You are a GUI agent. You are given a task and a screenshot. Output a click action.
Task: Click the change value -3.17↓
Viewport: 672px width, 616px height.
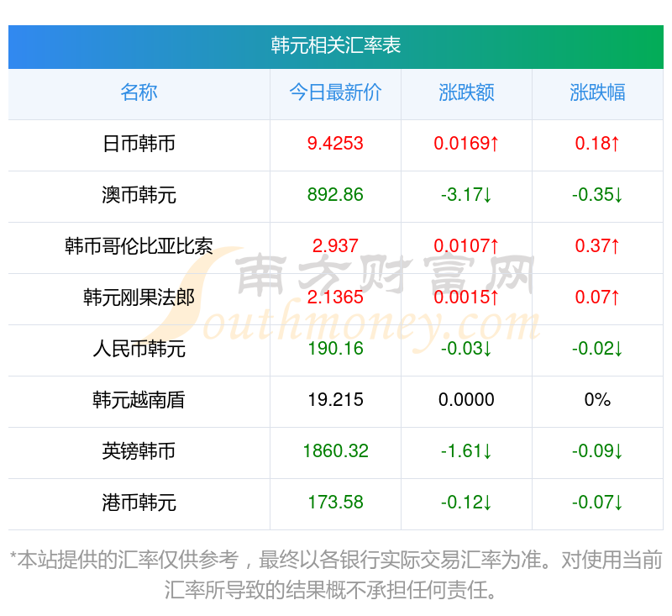[466, 195]
